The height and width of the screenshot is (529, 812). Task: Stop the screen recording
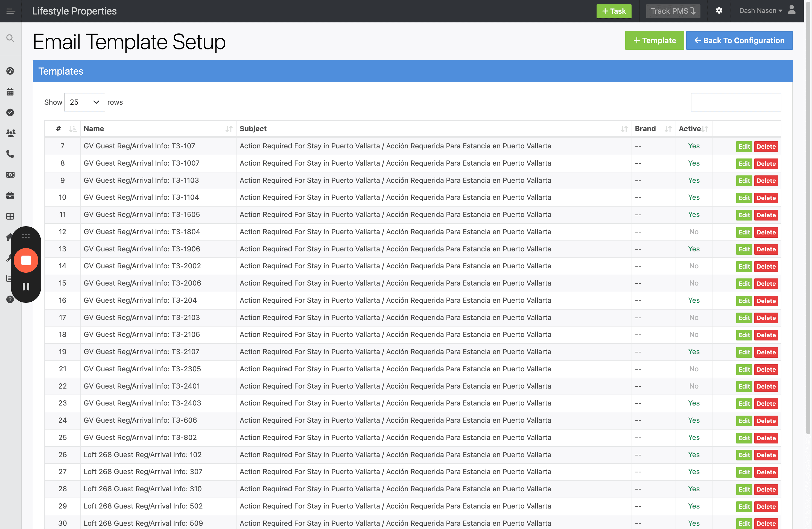point(26,261)
